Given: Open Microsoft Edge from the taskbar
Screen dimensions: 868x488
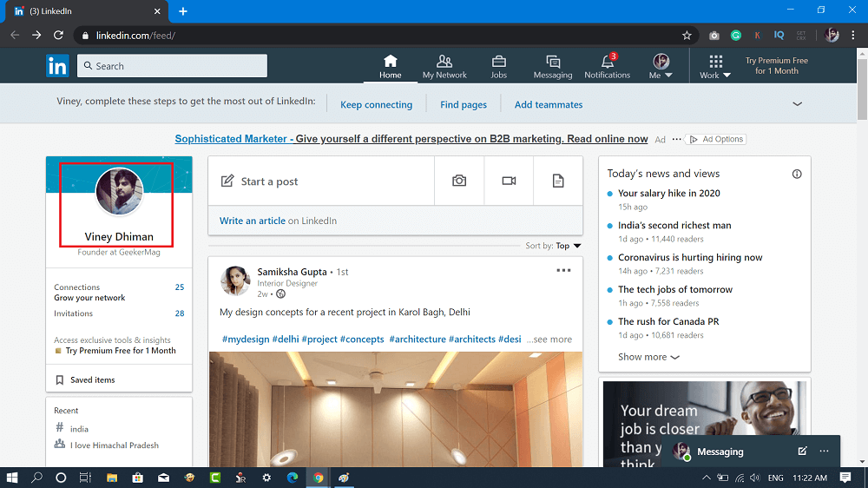Looking at the screenshot, I should coord(293,478).
